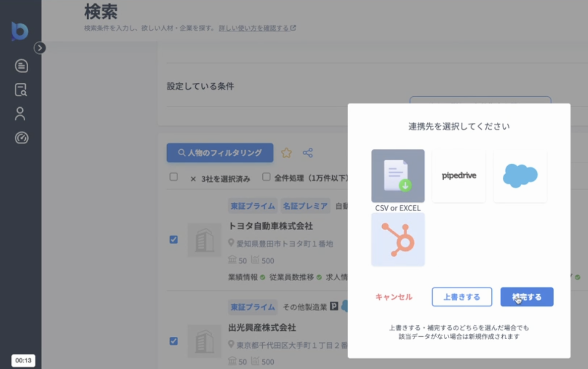Image resolution: width=588 pixels, height=369 pixels.
Task: Open the 詳しい使い方を確認する link
Action: (x=257, y=28)
